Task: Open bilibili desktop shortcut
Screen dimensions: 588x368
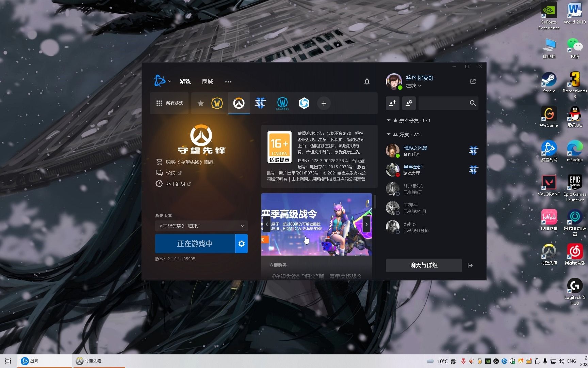Action: (549, 220)
